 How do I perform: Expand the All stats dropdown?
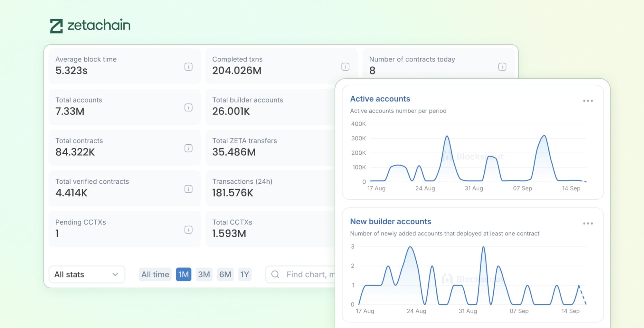coord(87,275)
